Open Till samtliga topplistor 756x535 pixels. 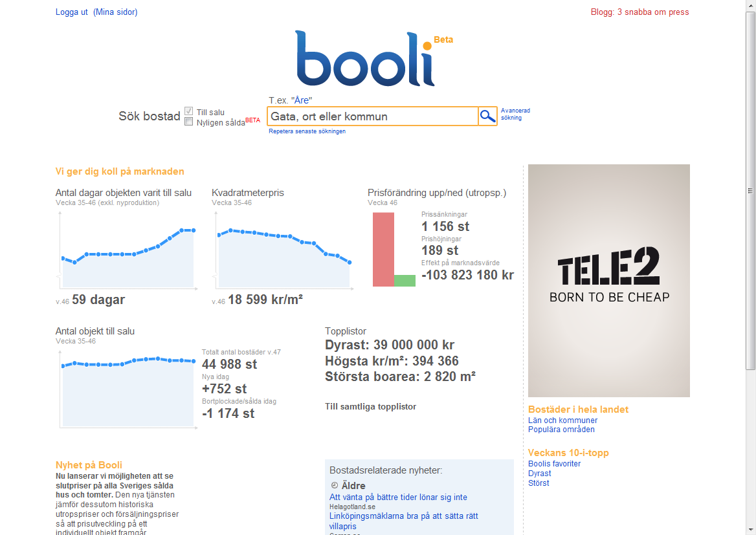tap(370, 406)
